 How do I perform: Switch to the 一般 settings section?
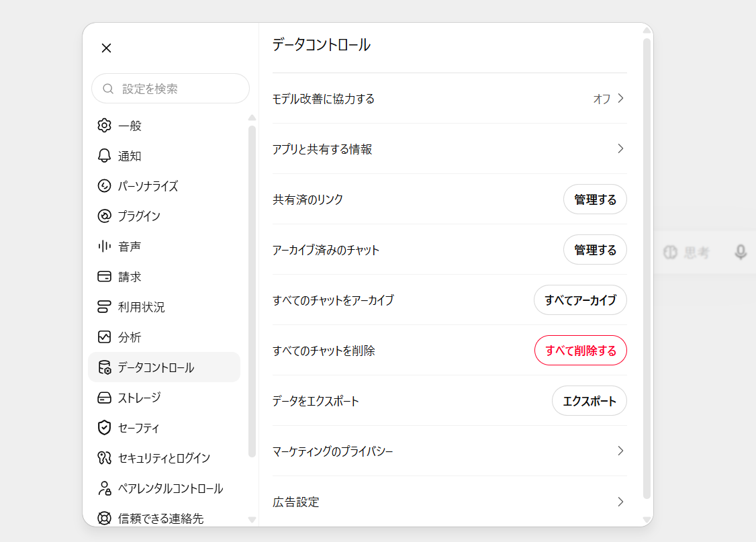click(x=164, y=126)
